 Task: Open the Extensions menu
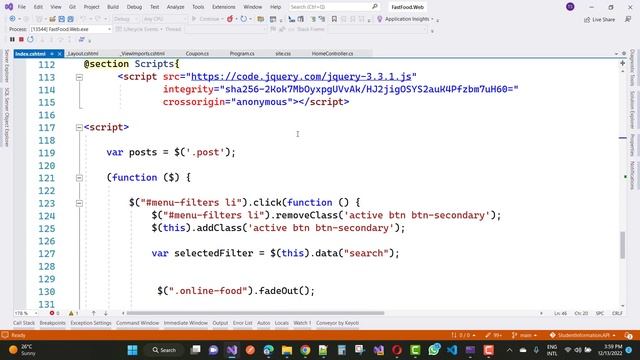click(224, 7)
